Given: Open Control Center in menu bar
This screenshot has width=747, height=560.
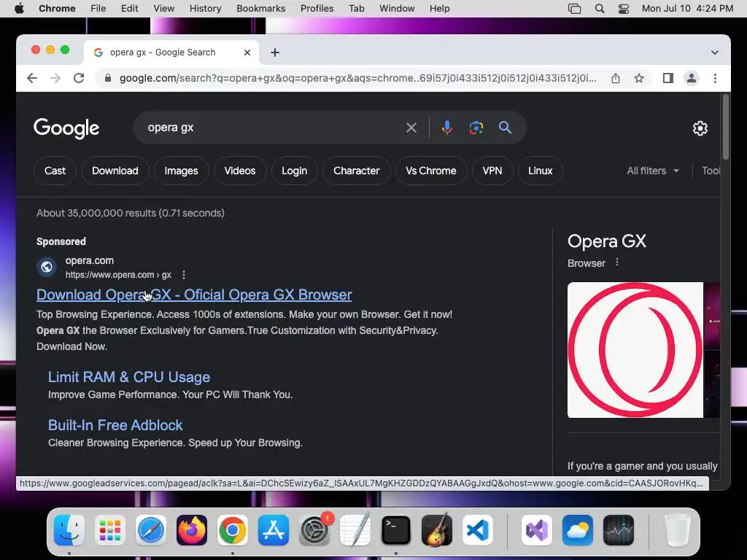Looking at the screenshot, I should 624,9.
